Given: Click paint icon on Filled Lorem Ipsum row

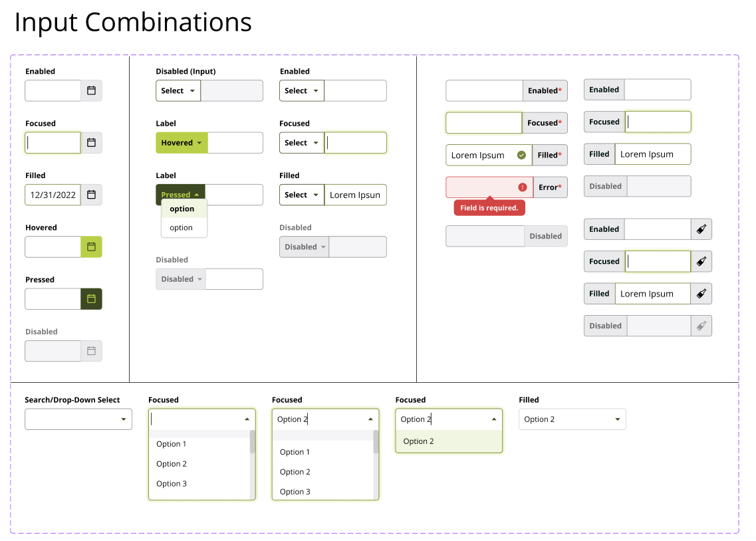Looking at the screenshot, I should pos(701,294).
